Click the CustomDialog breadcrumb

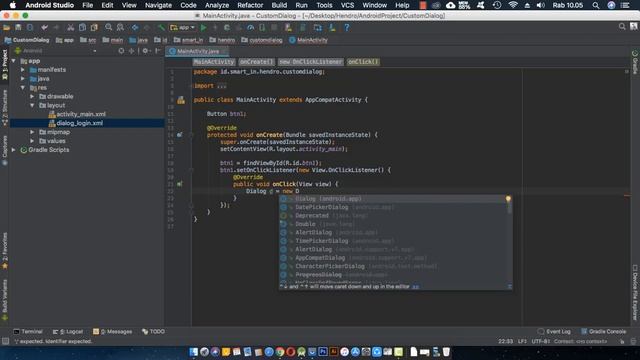click(x=27, y=40)
